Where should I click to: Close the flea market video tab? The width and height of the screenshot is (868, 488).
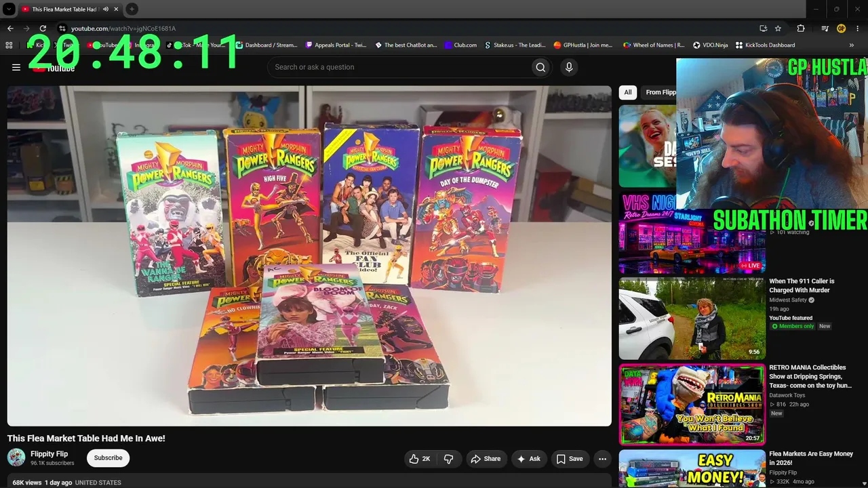click(116, 9)
